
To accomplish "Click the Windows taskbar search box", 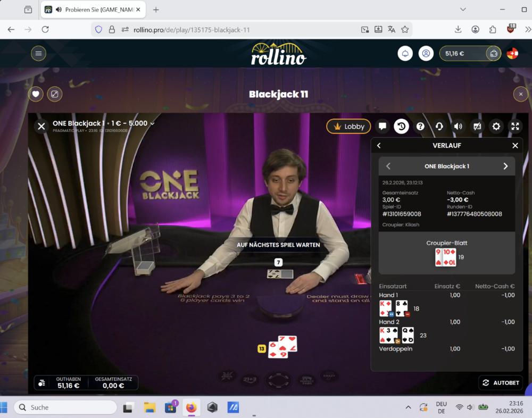I will point(65,407).
